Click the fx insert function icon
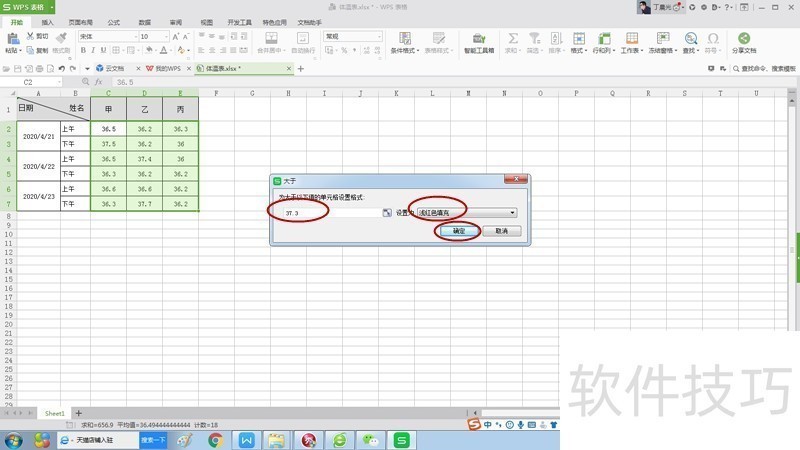Viewport: 800px width, 450px height. click(x=98, y=82)
